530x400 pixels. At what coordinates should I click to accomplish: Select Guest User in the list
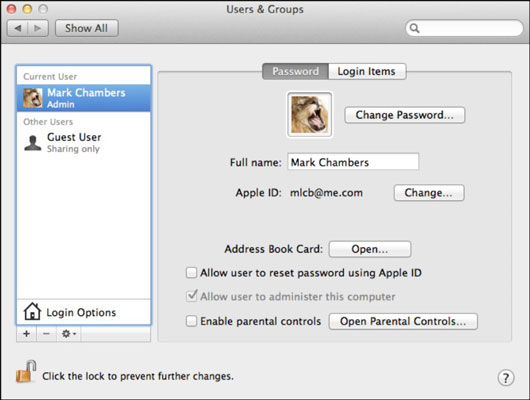pos(83,143)
